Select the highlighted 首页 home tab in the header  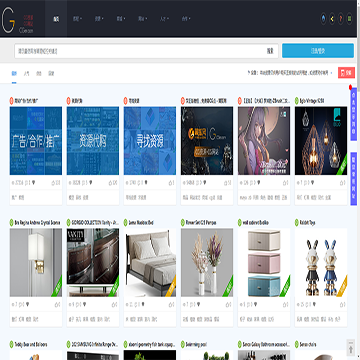click(56, 19)
